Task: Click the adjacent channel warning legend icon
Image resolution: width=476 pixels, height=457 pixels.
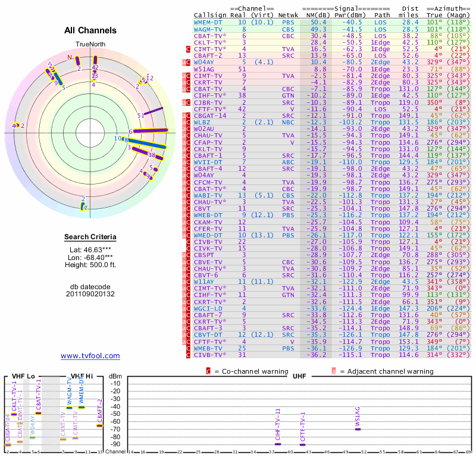Action: coord(334,371)
